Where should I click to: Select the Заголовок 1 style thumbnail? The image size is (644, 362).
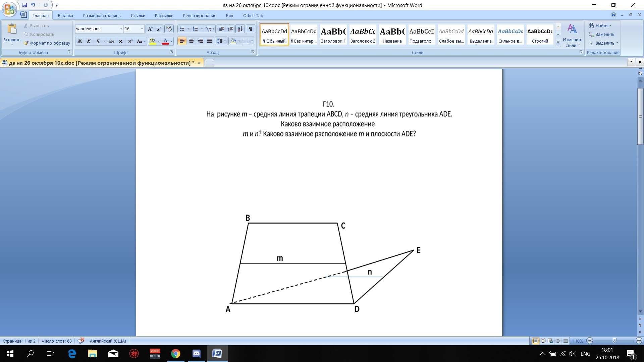(333, 35)
